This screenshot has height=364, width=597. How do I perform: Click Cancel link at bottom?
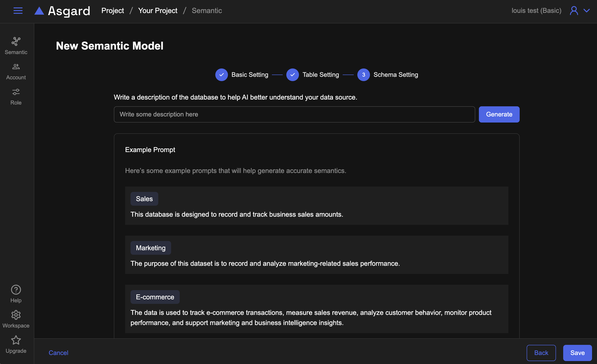coord(58,352)
